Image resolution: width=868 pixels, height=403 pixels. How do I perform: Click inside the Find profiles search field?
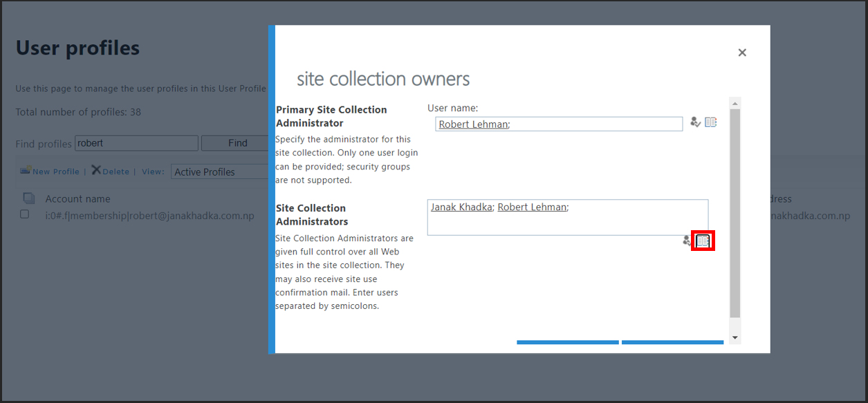click(136, 142)
